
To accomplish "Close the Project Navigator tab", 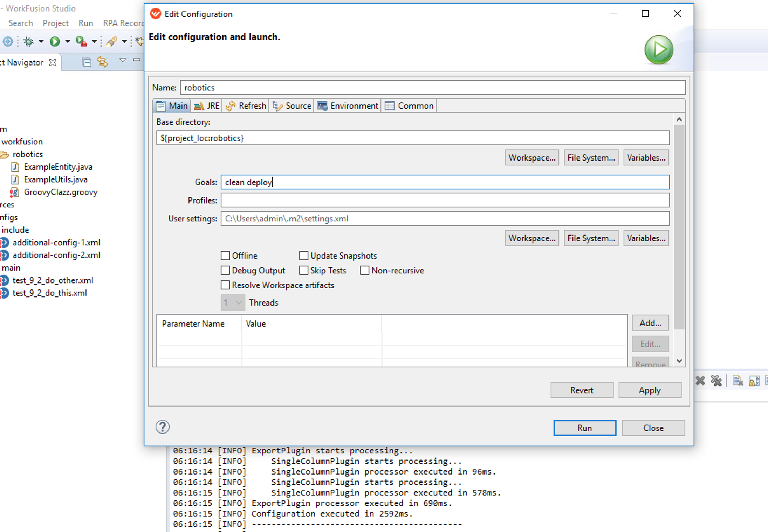I will point(53,62).
